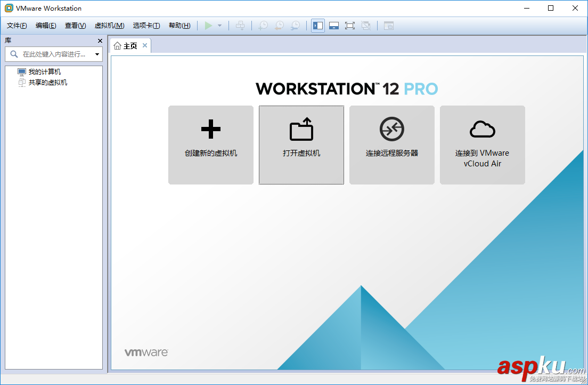The width and height of the screenshot is (588, 385).
Task: Open the 编辑(E) menu
Action: tap(46, 26)
